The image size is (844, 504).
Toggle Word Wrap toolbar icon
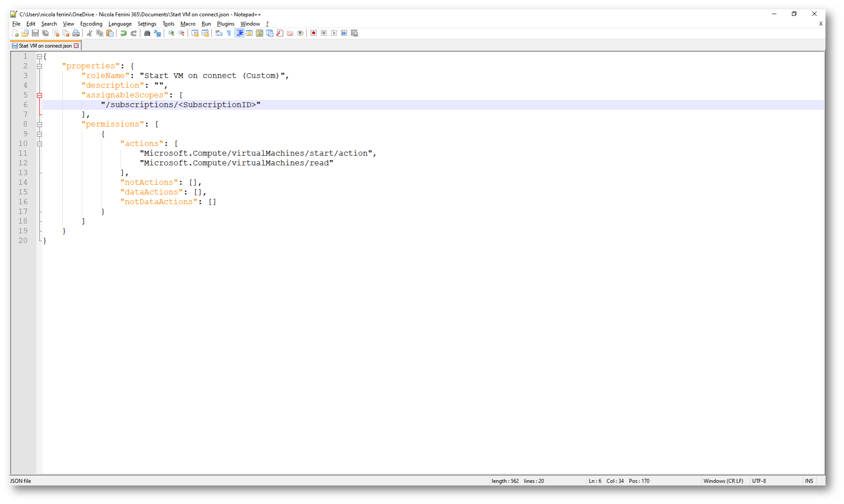click(x=219, y=34)
